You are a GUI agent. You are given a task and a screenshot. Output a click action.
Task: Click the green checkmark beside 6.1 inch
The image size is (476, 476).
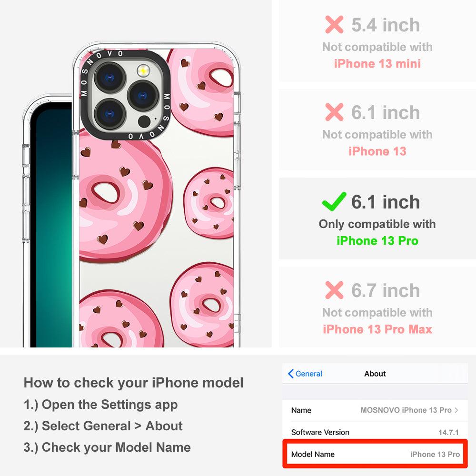(x=334, y=201)
